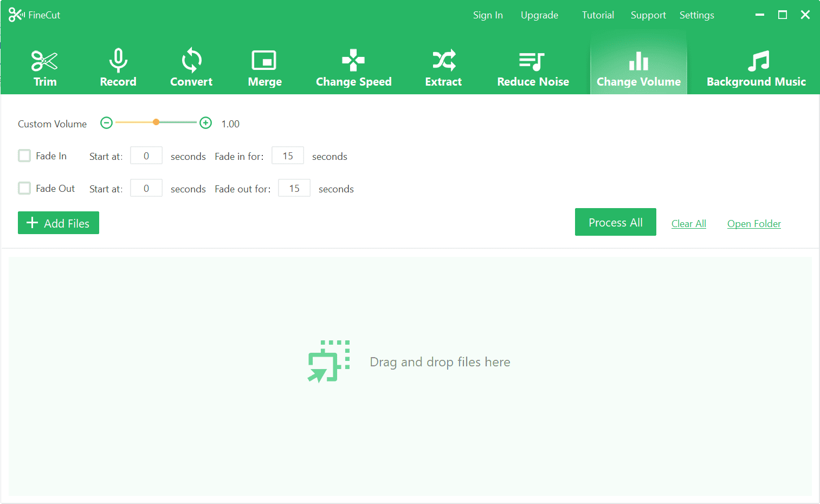Image resolution: width=820 pixels, height=504 pixels.
Task: Switch to the Reduce Noise tab label
Action: coord(533,82)
